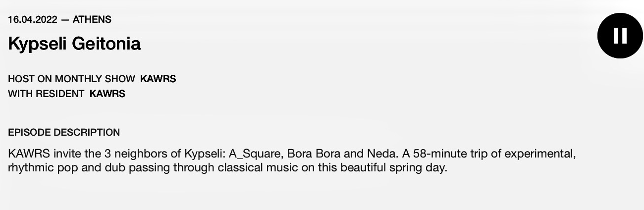Open KAWRS link next to Host on Monthly Show

coord(158,79)
